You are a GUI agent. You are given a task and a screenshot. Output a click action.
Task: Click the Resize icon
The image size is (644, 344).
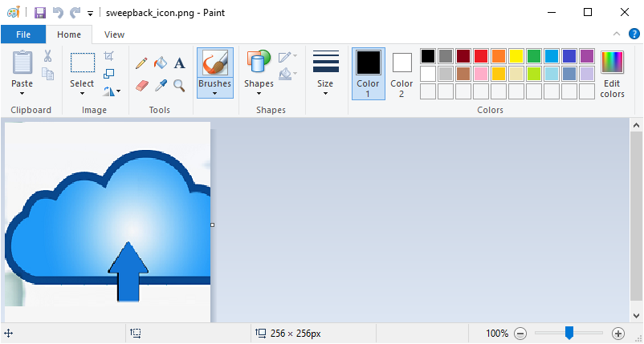pos(109,74)
